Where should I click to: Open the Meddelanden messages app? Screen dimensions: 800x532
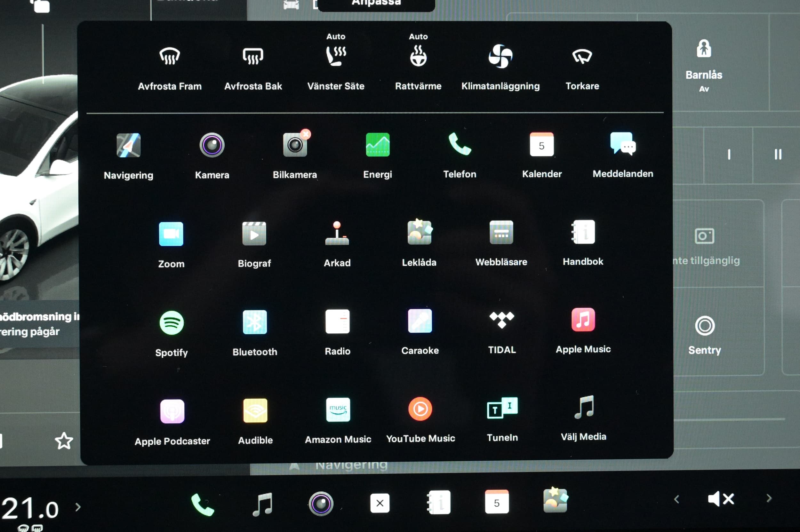pos(623,155)
